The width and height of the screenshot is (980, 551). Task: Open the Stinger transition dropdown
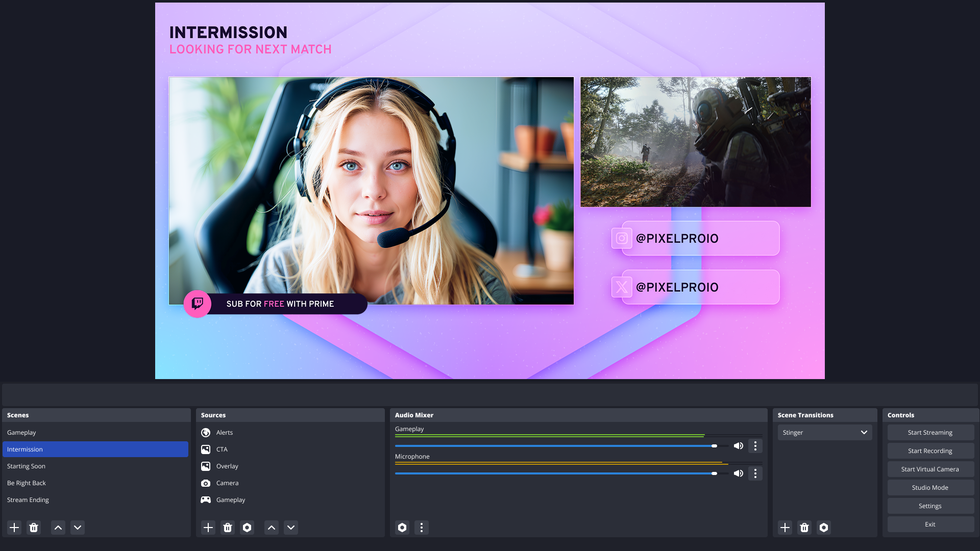[825, 433]
